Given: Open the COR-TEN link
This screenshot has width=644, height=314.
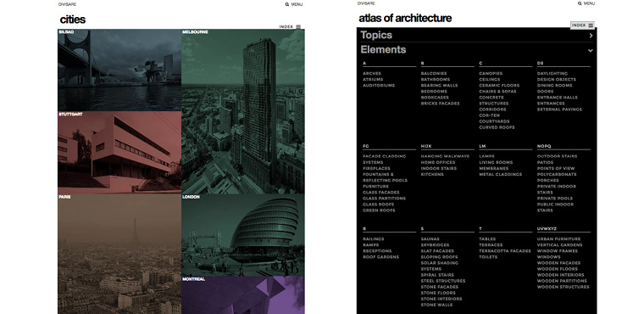Looking at the screenshot, I should (x=489, y=115).
